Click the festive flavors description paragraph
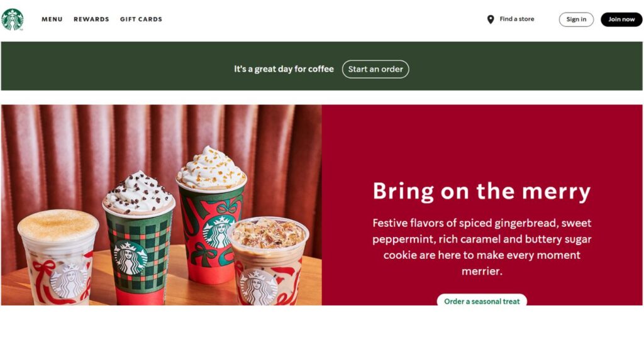Image resolution: width=644 pixels, height=362 pixels. [482, 246]
